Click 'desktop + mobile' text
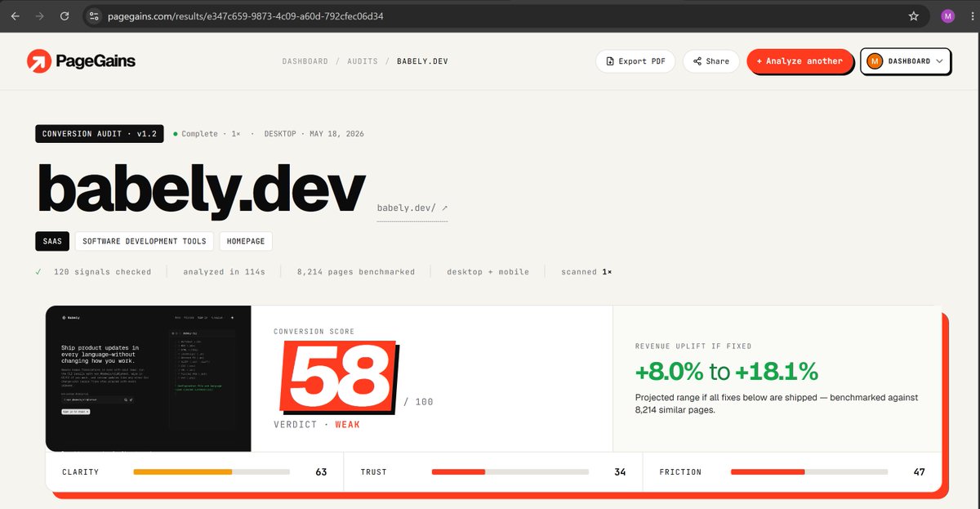Viewport: 980px width, 509px height. click(x=488, y=271)
